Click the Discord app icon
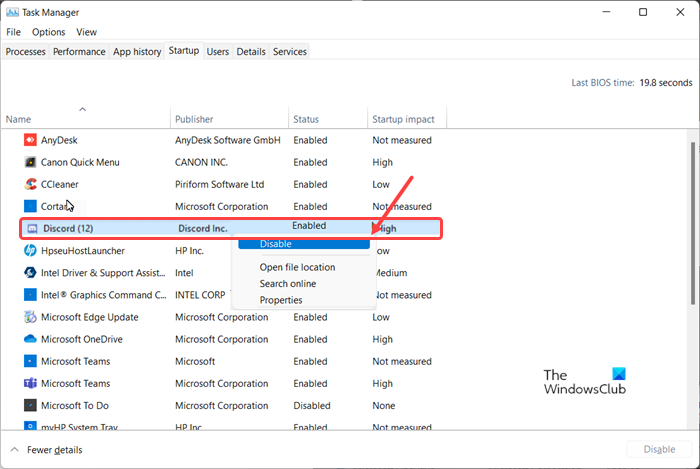The height and width of the screenshot is (469, 700). (x=32, y=228)
